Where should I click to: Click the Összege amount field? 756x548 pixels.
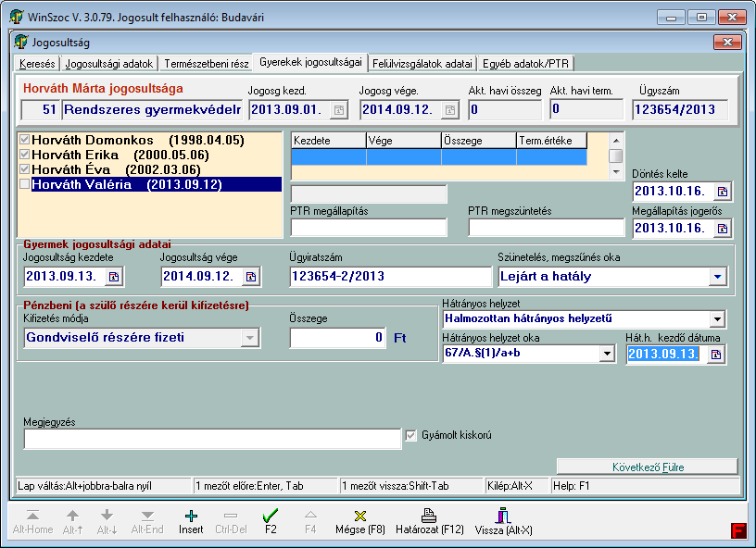pyautogui.click(x=337, y=338)
